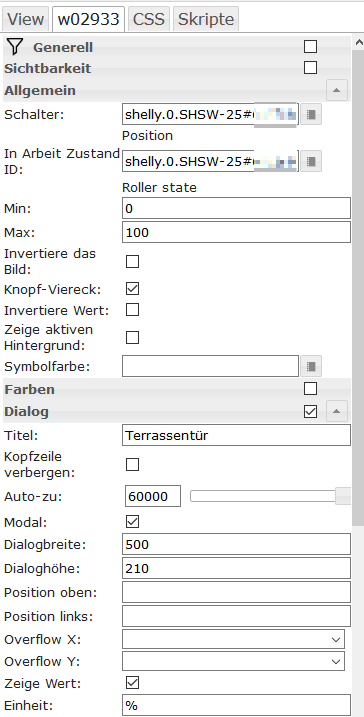This screenshot has height=717, width=364.
Task: Click the empty Symbolfarbe input field
Action: coord(210,366)
